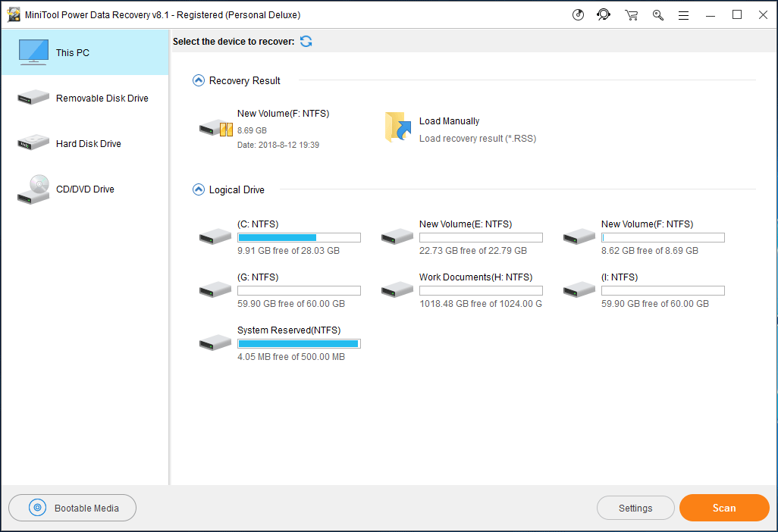Image resolution: width=778 pixels, height=532 pixels.
Task: Open Settings
Action: coord(635,509)
